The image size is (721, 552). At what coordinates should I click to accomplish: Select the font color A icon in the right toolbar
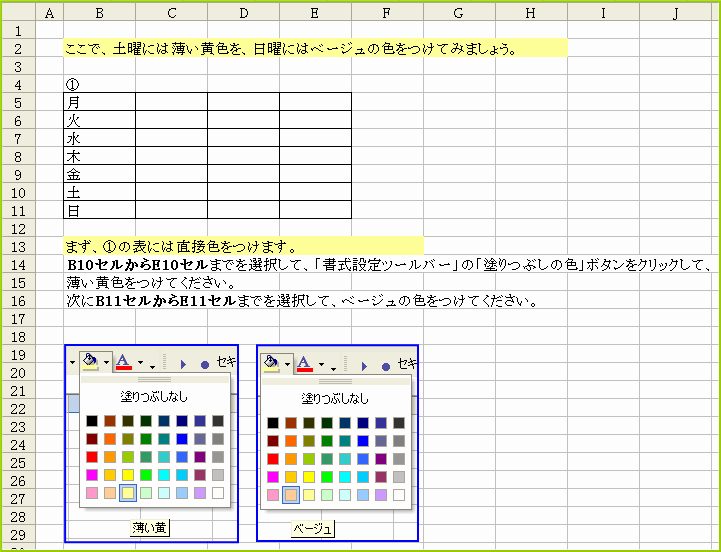305,363
